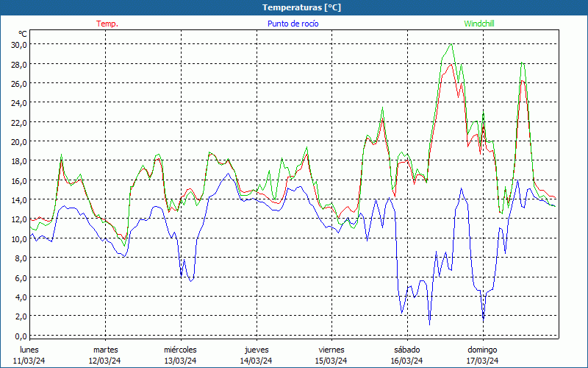This screenshot has width=588, height=368.
Task: Click the blue Punto de rocío legend label
Action: (293, 24)
